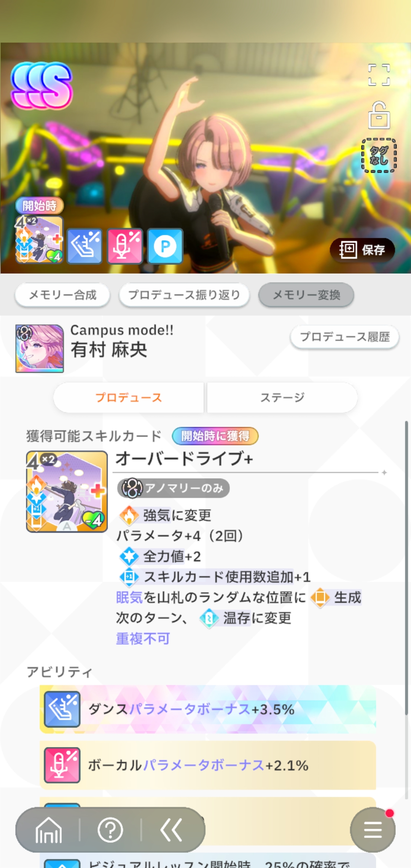
Task: Open the help question mark icon
Action: (x=110, y=830)
